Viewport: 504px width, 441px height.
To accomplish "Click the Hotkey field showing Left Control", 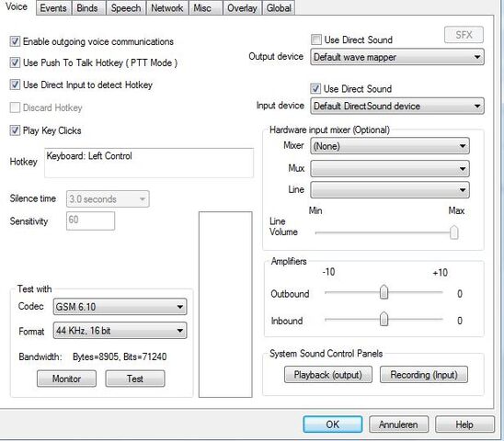I will click(x=149, y=163).
